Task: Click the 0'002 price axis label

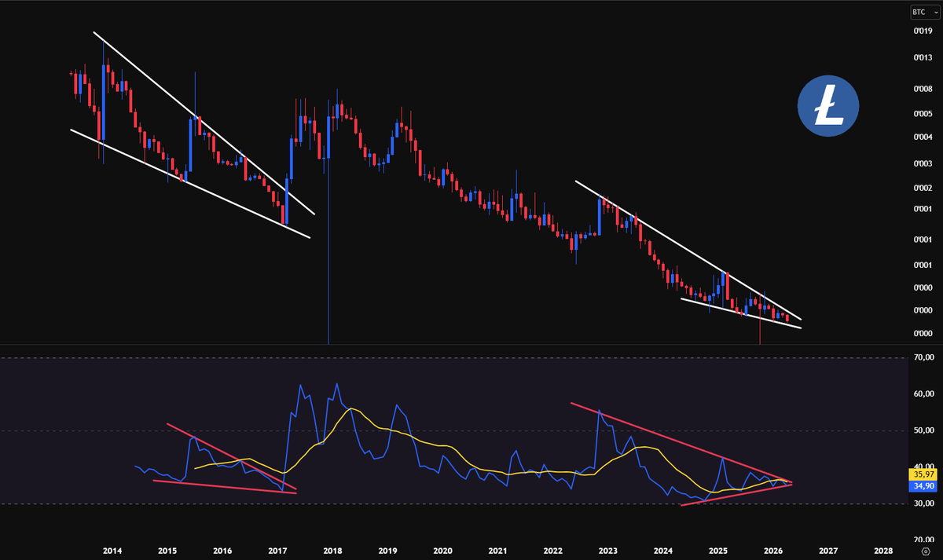Action: click(x=923, y=188)
